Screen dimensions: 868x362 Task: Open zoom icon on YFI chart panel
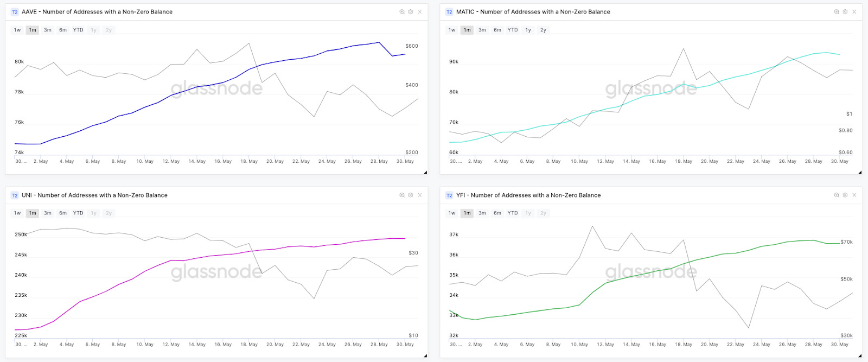click(x=837, y=195)
